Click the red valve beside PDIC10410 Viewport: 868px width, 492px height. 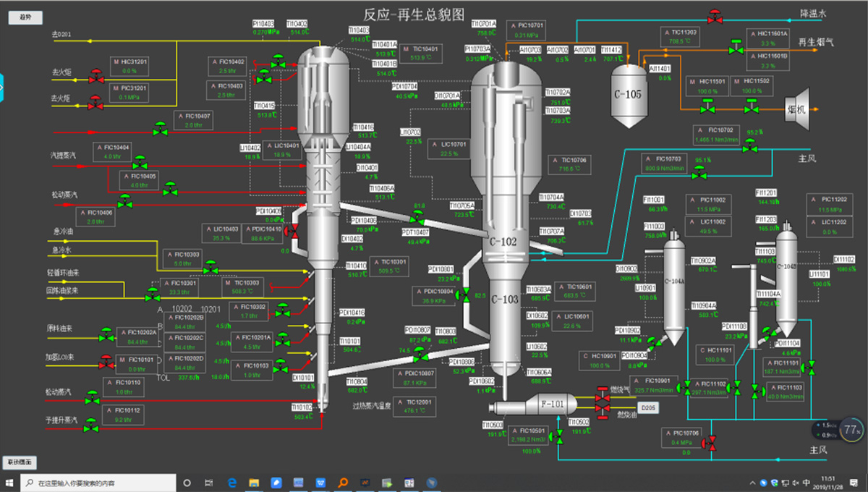coord(294,231)
